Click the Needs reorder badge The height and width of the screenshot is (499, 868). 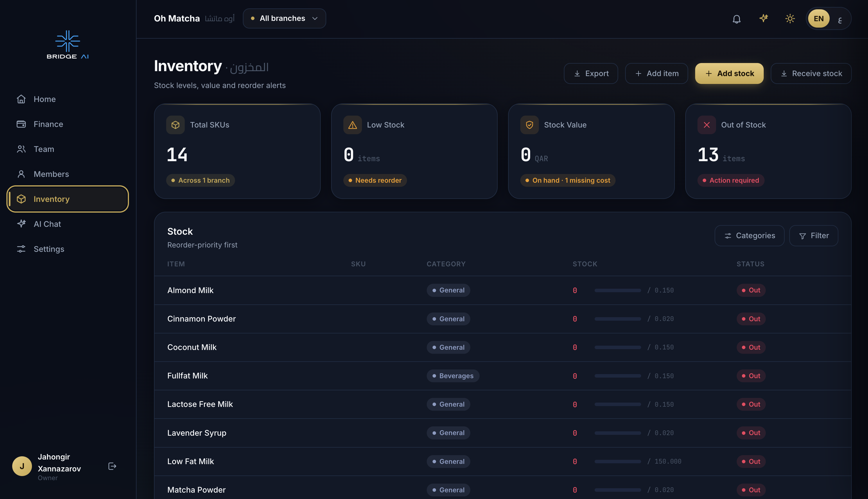point(375,180)
